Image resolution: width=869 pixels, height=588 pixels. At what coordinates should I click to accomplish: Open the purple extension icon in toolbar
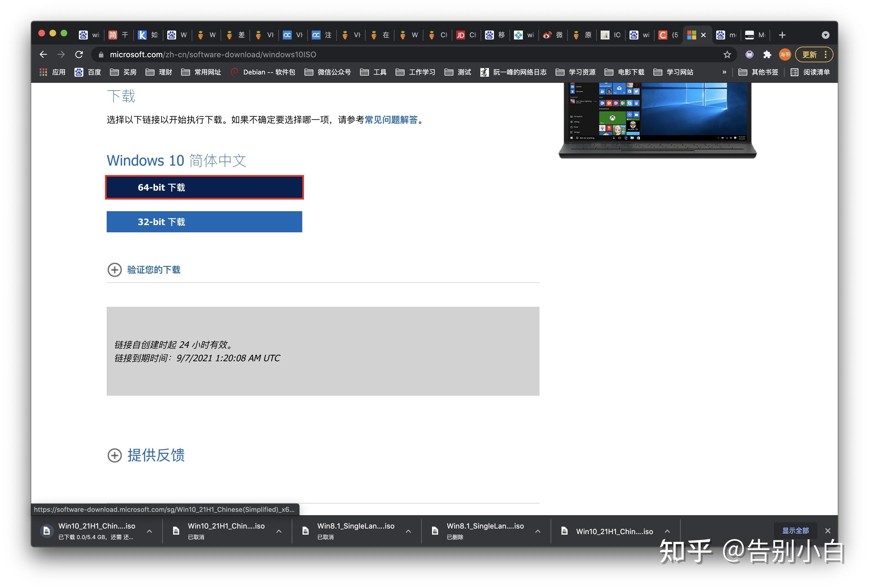click(749, 55)
